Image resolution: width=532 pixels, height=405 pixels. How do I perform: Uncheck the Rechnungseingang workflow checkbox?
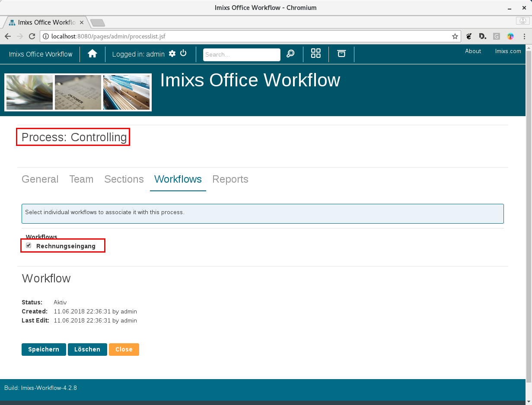coord(29,245)
